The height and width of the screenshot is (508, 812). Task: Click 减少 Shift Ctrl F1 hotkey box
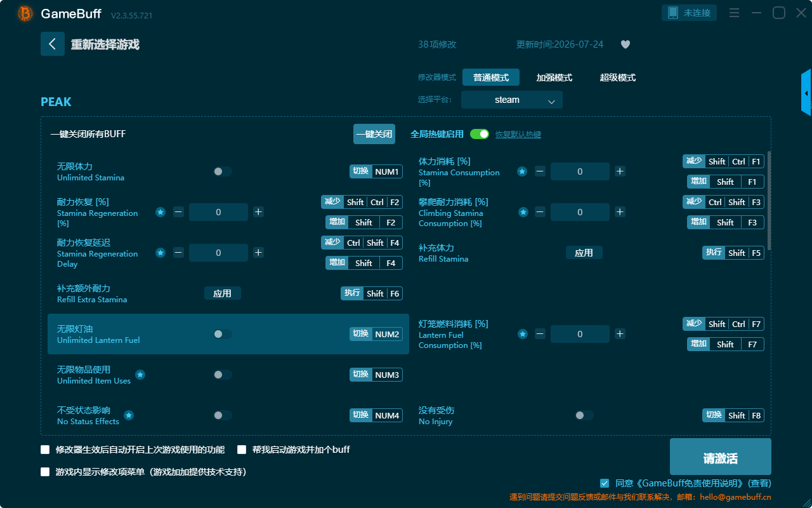tap(723, 161)
